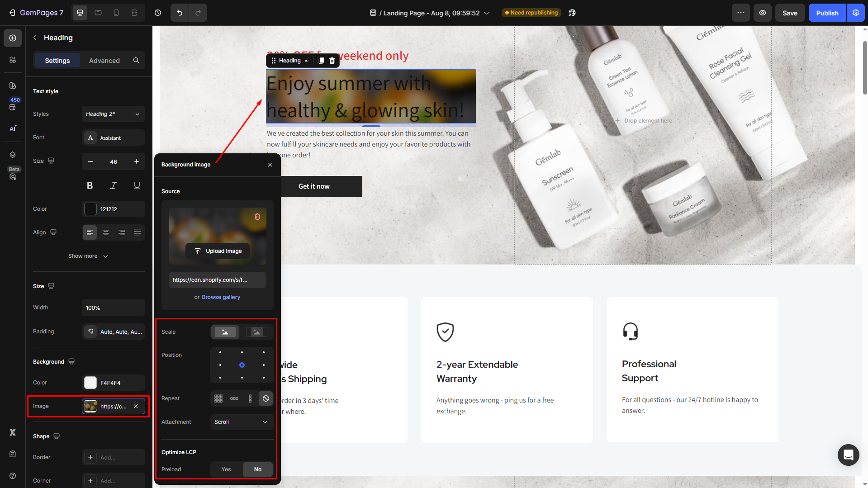This screenshot has width=868, height=488.
Task: Open the Styles Heading 2 dropdown
Action: tap(113, 114)
